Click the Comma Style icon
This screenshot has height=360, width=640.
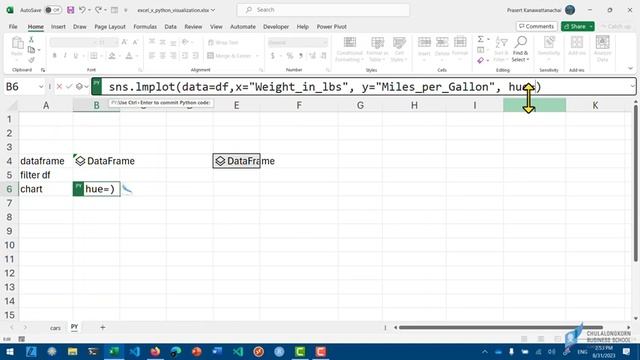click(x=301, y=56)
